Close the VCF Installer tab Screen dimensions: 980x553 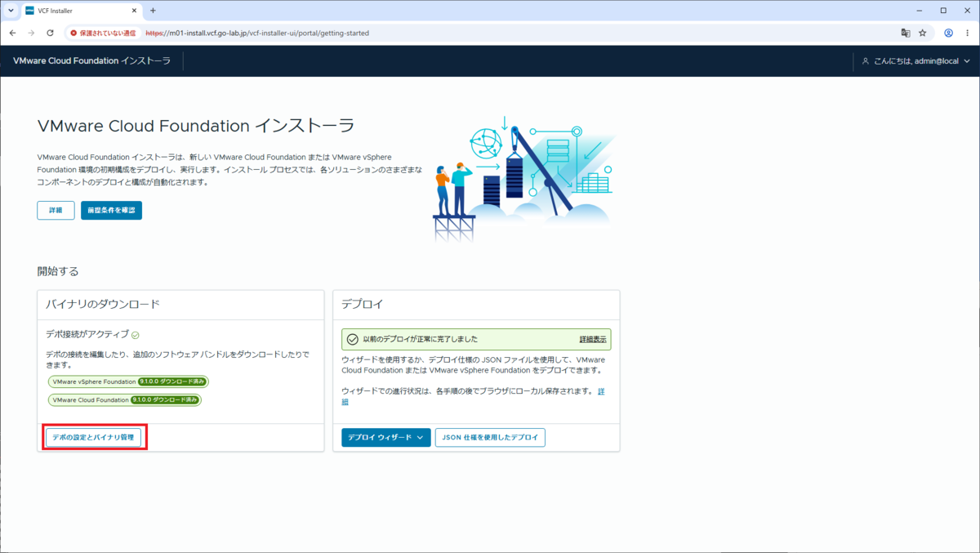(x=133, y=11)
